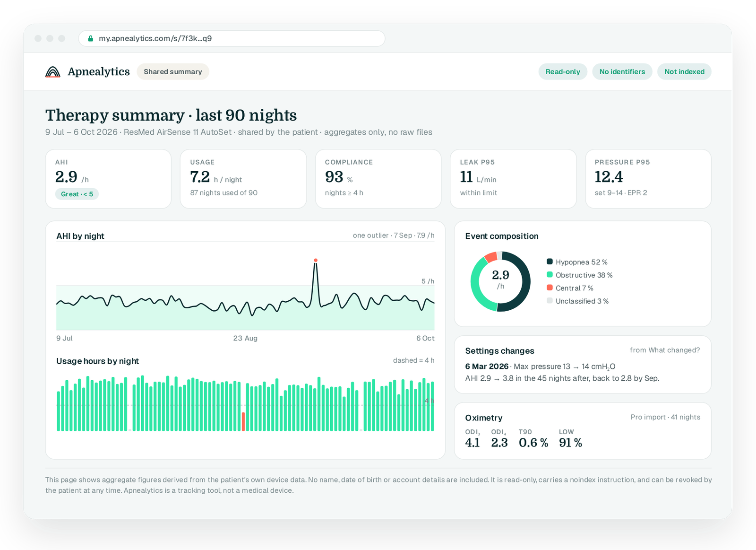Click the ODI3 value 4.1
This screenshot has height=550, width=756.
pyautogui.click(x=472, y=443)
